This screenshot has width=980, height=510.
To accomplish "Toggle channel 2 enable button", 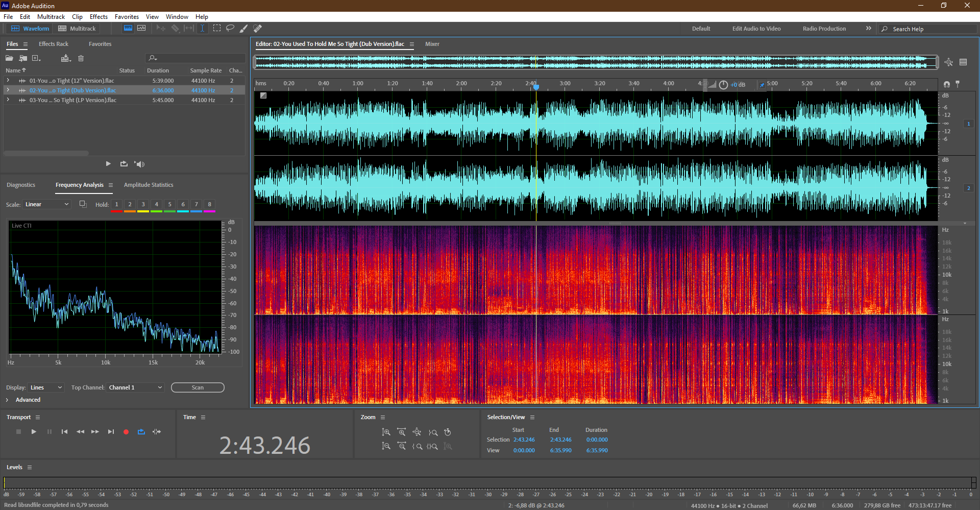I will pyautogui.click(x=968, y=188).
